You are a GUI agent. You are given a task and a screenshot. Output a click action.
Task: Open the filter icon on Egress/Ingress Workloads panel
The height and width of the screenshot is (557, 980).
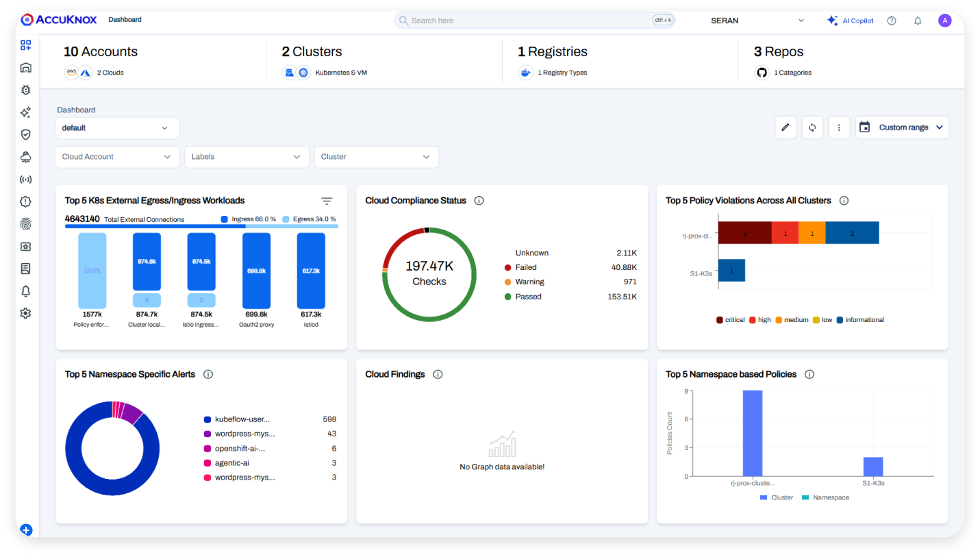[327, 201]
